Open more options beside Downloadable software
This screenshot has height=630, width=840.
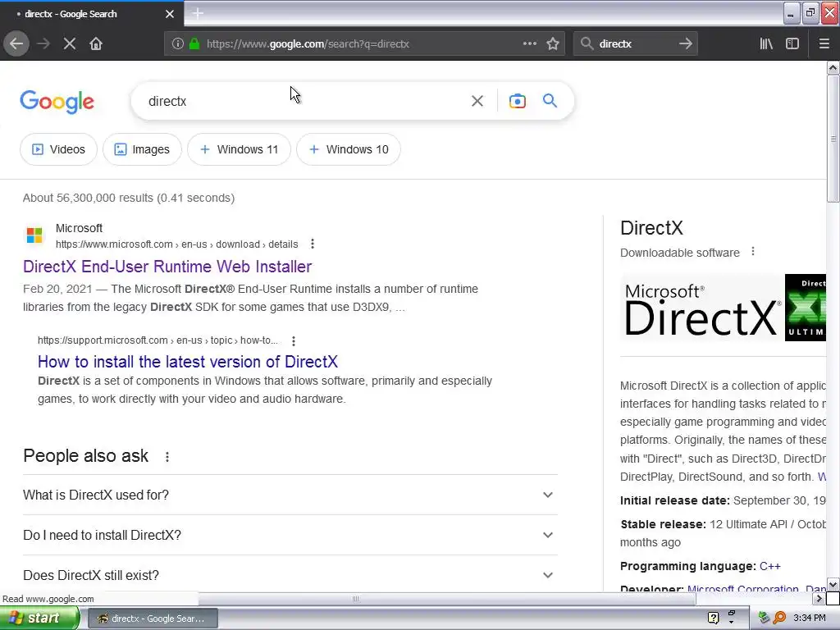(753, 251)
